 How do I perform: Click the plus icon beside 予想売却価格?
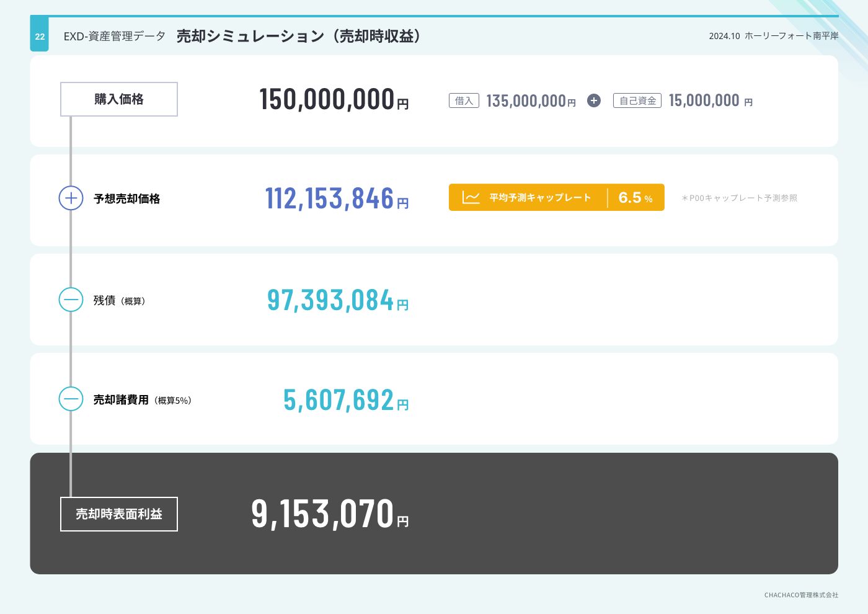[71, 198]
